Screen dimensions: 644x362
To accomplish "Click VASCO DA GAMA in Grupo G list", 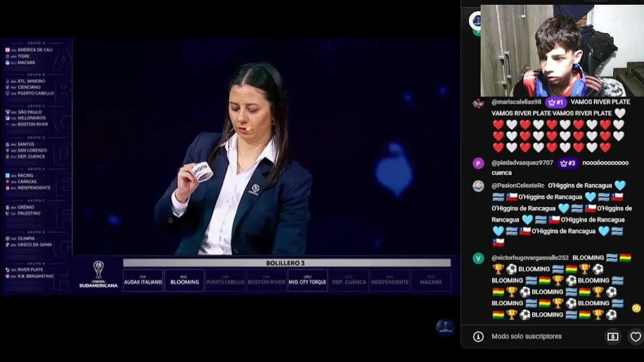I will tap(35, 244).
